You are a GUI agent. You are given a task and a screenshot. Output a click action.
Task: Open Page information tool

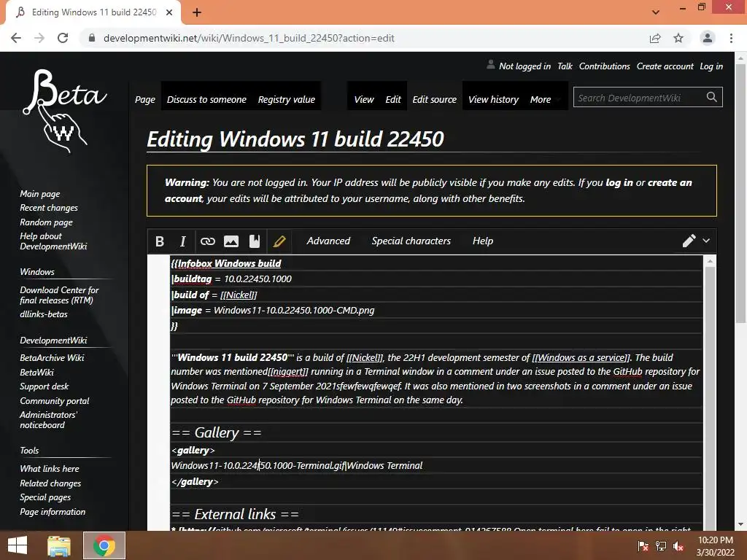[x=53, y=511]
